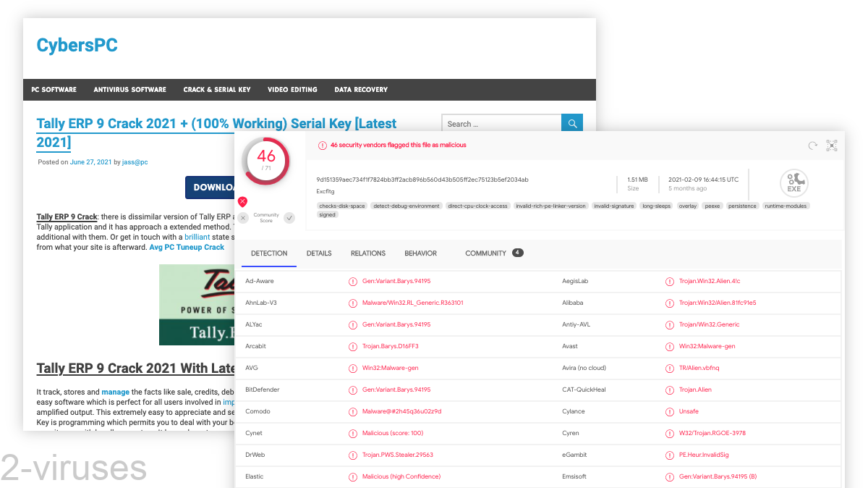Click the invalid-rich-pe-linker-version tag

click(x=551, y=206)
